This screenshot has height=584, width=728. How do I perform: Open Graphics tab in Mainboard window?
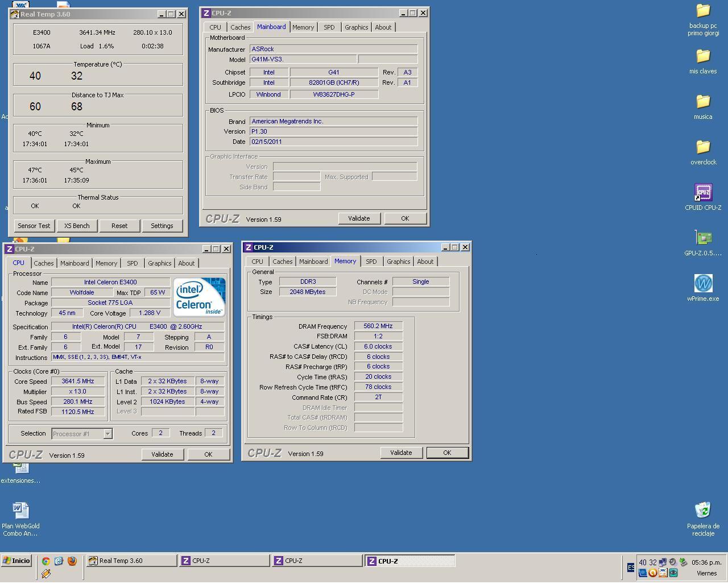click(357, 27)
